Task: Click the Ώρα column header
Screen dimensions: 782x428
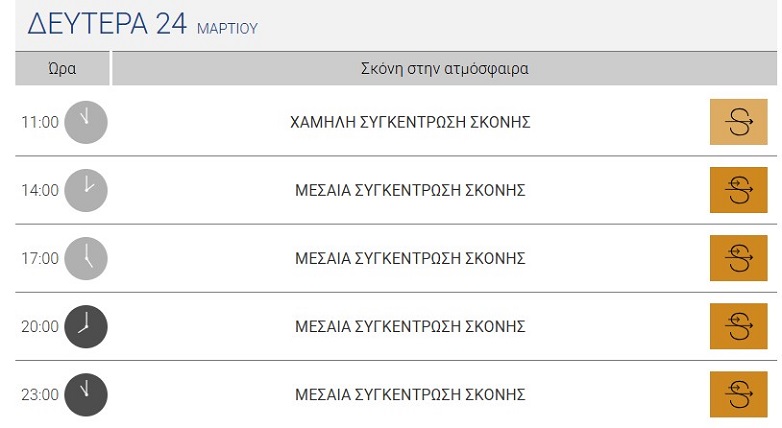Action: pos(62,69)
